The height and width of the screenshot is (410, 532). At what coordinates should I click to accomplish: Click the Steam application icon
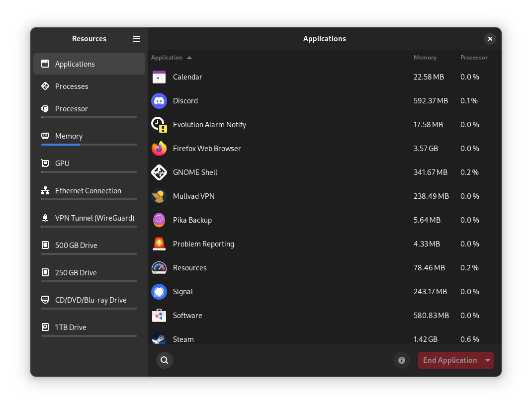tap(159, 339)
